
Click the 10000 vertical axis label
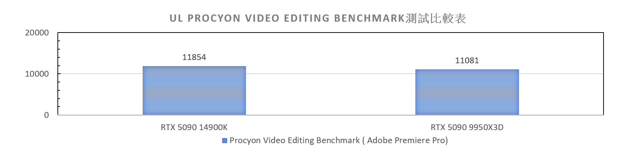pyautogui.click(x=37, y=74)
